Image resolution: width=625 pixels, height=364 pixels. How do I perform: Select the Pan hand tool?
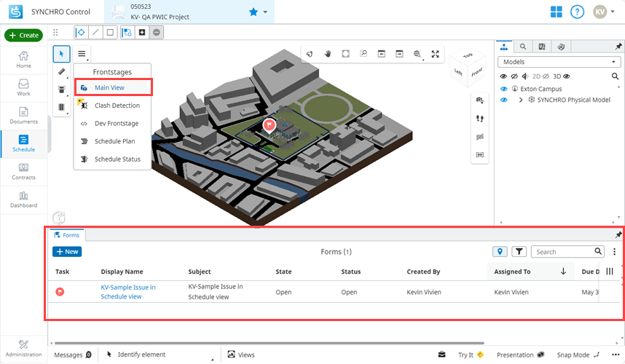click(328, 54)
